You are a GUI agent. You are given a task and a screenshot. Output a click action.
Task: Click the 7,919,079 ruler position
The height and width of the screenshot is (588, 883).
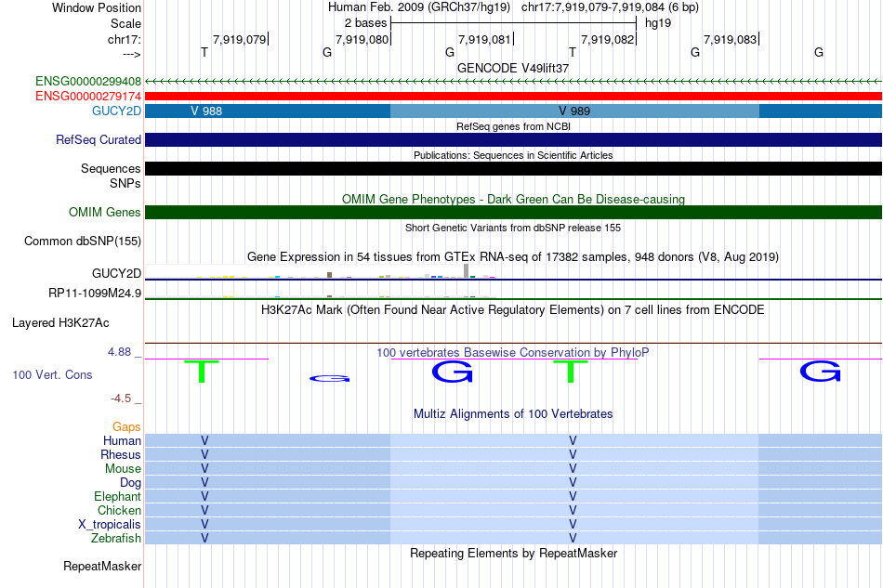[239, 39]
